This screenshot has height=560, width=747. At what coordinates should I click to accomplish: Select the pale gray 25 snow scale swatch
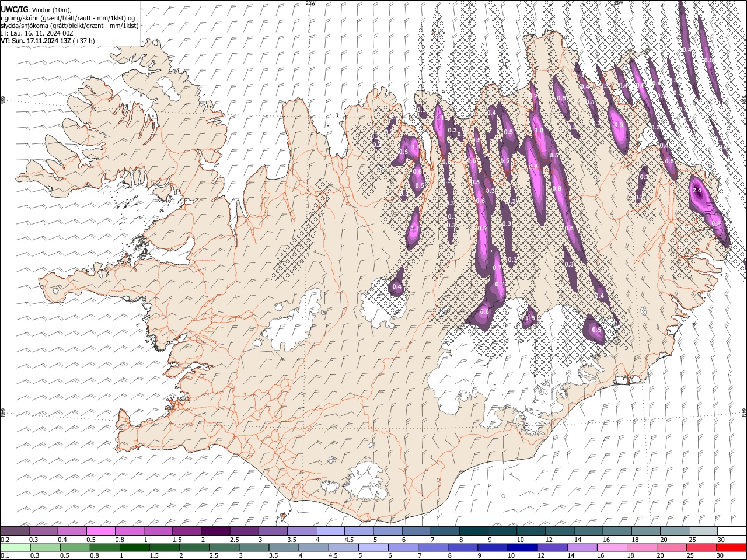[x=704, y=531]
